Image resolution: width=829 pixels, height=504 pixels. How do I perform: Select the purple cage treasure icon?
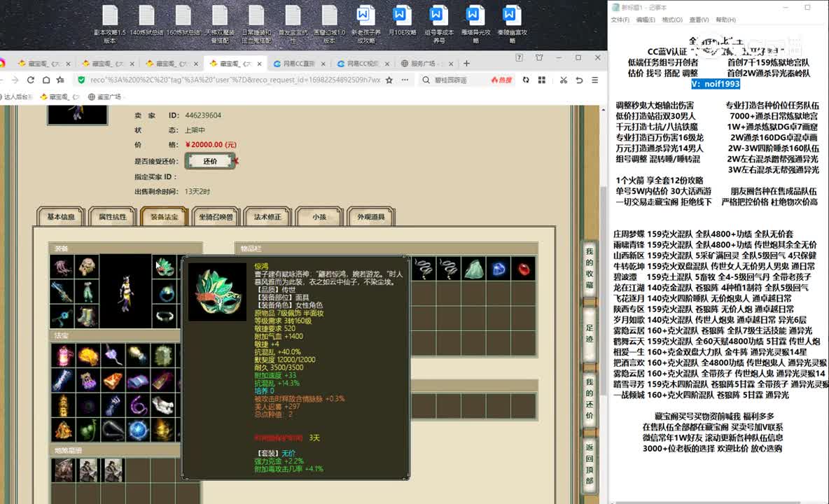pyautogui.click(x=88, y=380)
